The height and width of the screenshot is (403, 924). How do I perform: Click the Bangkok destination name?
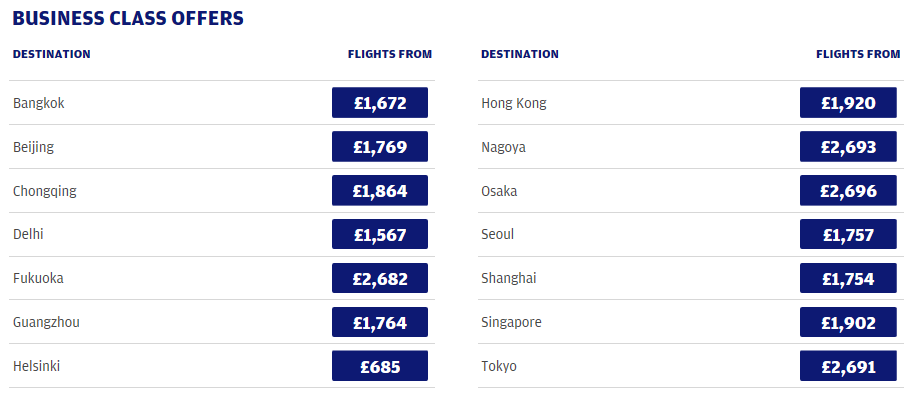click(38, 103)
